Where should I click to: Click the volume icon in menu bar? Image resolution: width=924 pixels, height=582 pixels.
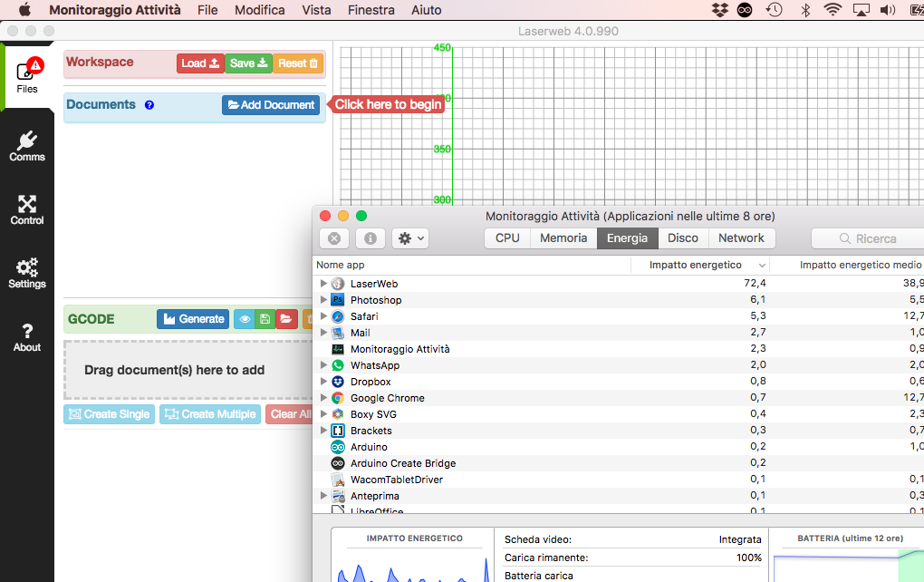click(x=888, y=10)
